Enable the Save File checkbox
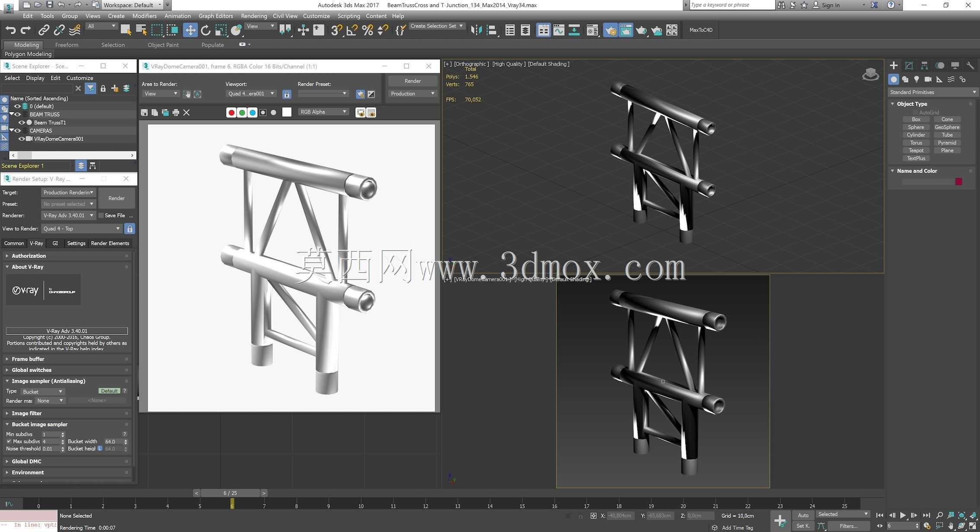The width and height of the screenshot is (980, 532). pos(101,215)
